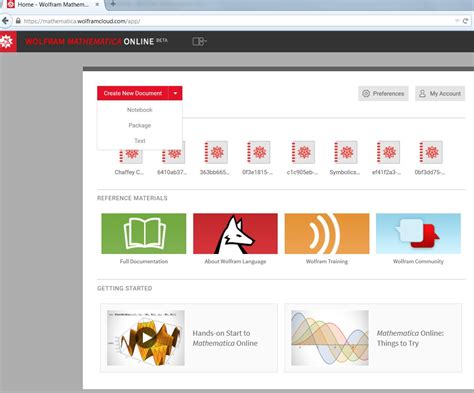474x393 pixels.
Task: Open Wolfram Training orange tile
Action: pyautogui.click(x=327, y=234)
